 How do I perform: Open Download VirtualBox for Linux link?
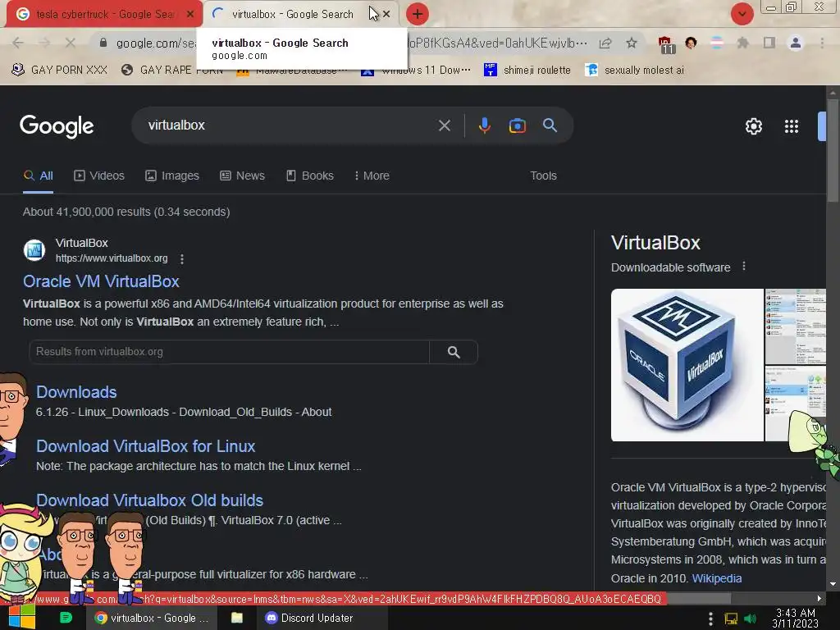[x=145, y=446]
